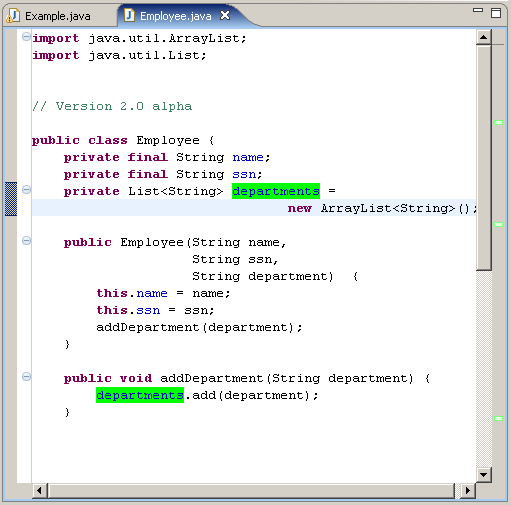Click the highlighted departments field declaration
This screenshot has width=511, height=505.
point(276,191)
